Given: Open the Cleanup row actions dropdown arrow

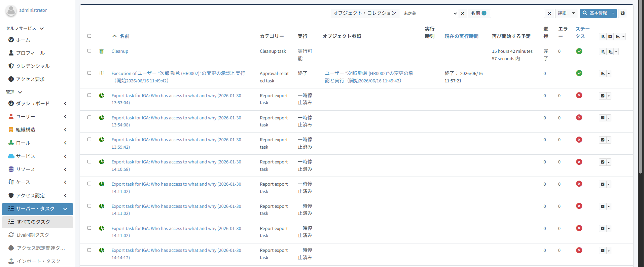Looking at the screenshot, I should coord(616,51).
